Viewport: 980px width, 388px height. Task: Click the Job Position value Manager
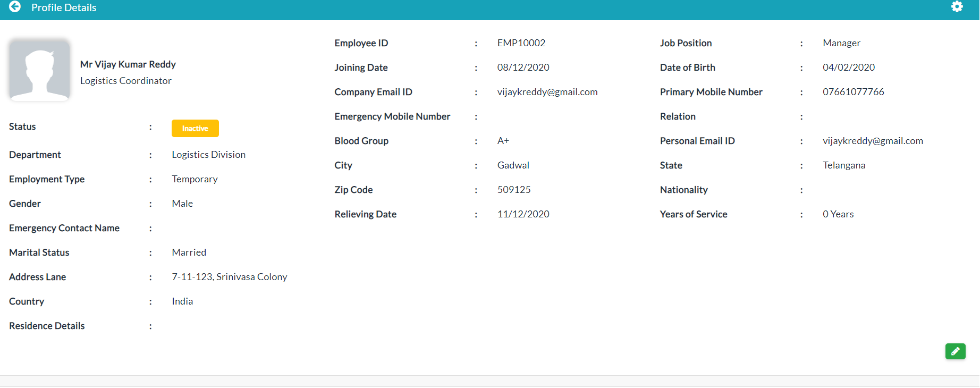pyautogui.click(x=841, y=43)
